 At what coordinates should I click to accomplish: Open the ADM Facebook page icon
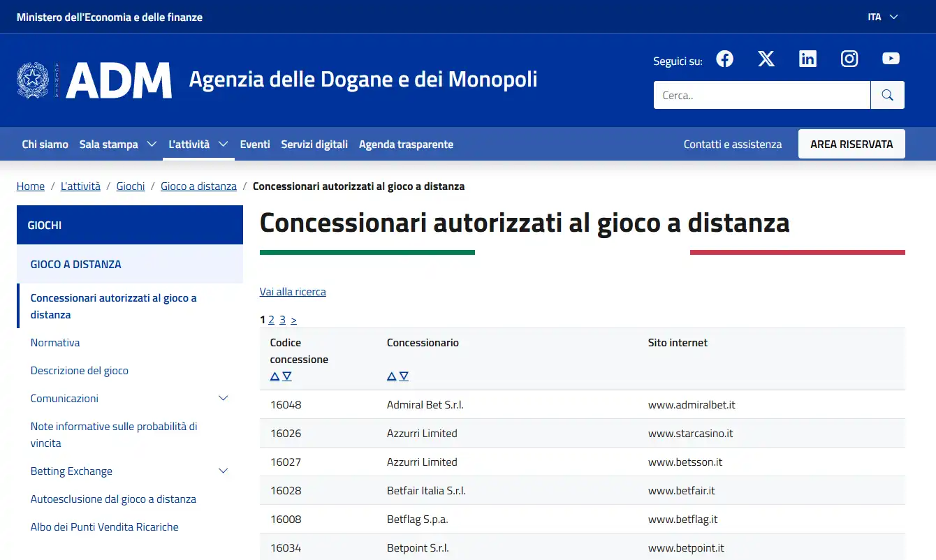point(725,59)
